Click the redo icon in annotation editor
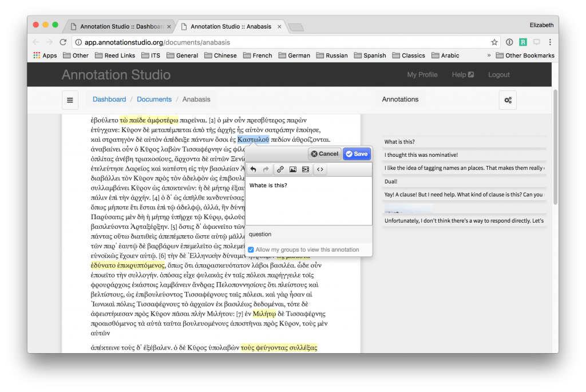This screenshot has width=586, height=392. 266,169
